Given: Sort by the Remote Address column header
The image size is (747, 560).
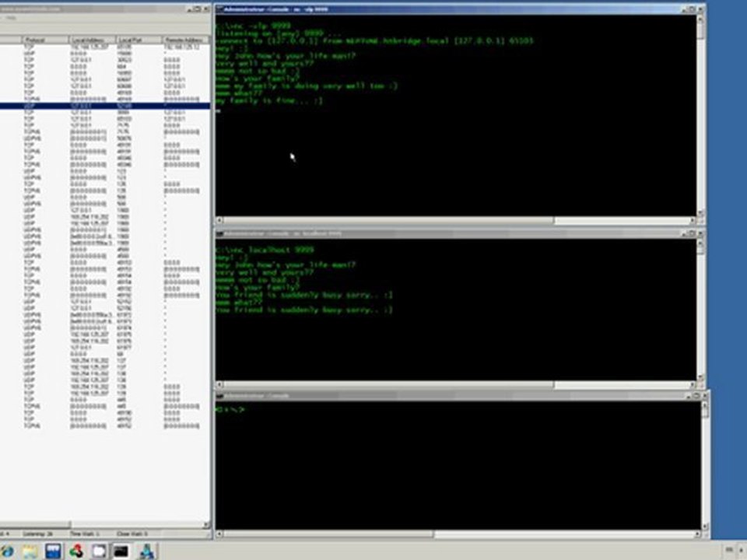Looking at the screenshot, I should tap(185, 40).
